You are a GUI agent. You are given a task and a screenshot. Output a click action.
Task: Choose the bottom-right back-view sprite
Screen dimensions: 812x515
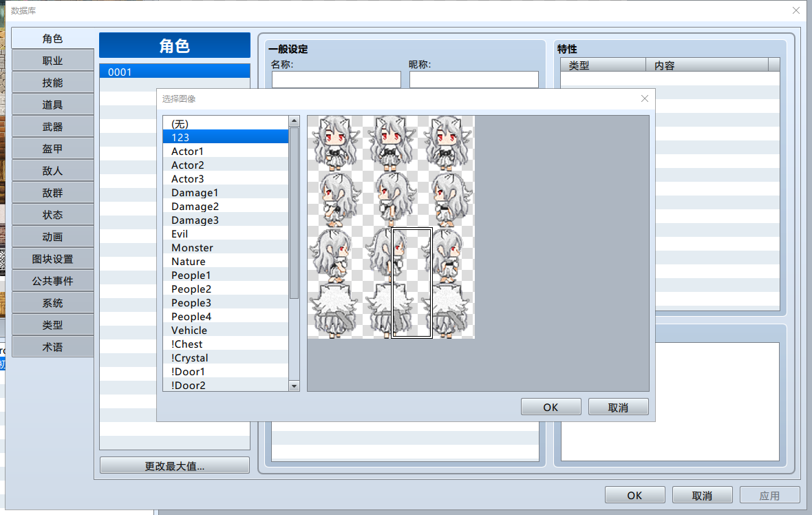coord(447,311)
